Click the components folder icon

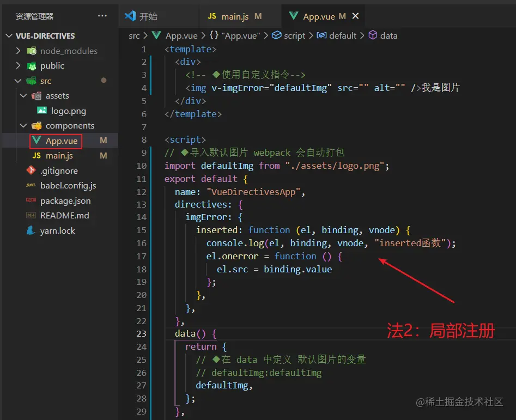pyautogui.click(x=37, y=126)
